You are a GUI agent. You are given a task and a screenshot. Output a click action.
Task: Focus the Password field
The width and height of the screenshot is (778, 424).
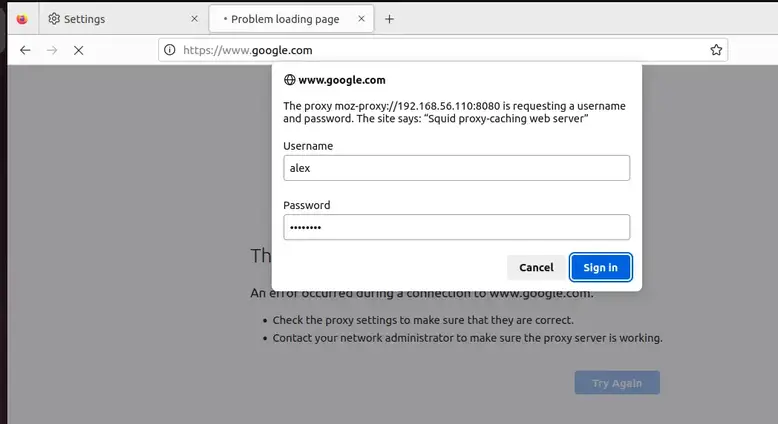pos(456,227)
